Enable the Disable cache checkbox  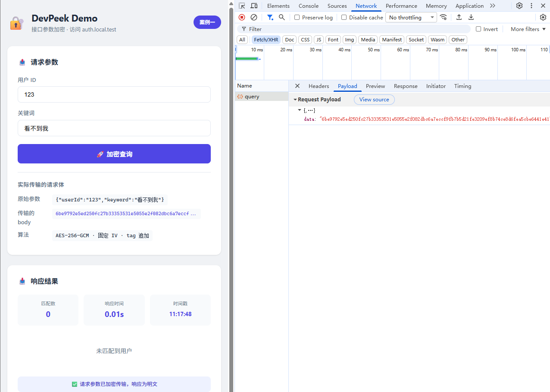click(x=344, y=17)
